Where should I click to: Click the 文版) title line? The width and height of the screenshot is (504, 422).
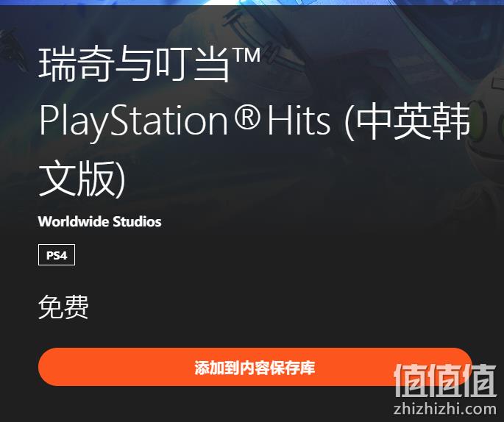point(82,178)
